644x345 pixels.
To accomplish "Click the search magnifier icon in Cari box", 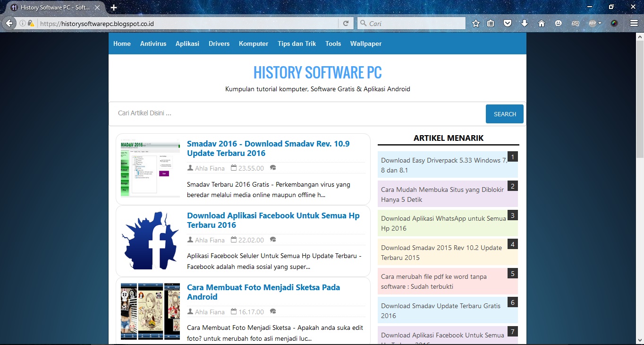I will [363, 23].
